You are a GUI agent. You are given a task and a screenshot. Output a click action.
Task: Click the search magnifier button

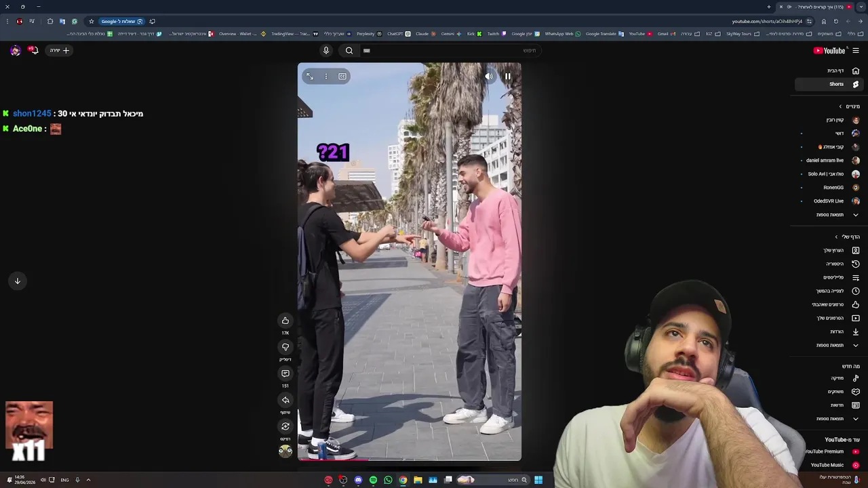click(349, 50)
